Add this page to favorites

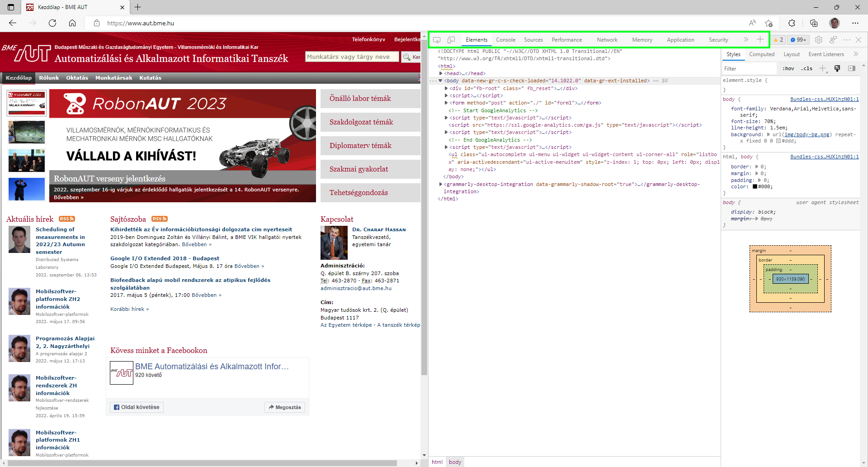point(769,23)
